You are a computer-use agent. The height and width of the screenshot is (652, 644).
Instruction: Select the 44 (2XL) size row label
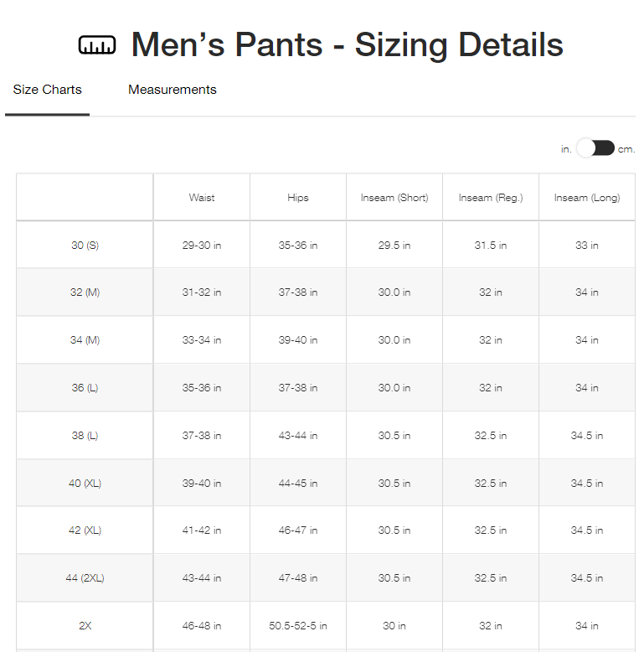click(x=85, y=578)
